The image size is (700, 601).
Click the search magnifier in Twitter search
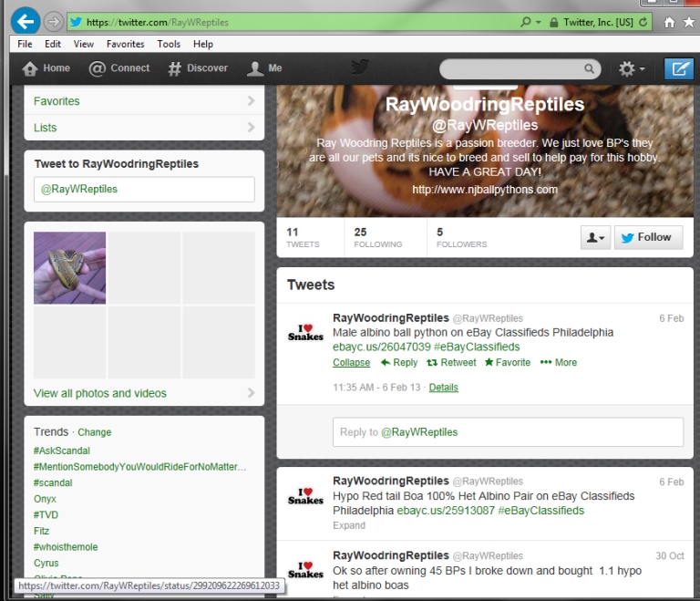(590, 68)
